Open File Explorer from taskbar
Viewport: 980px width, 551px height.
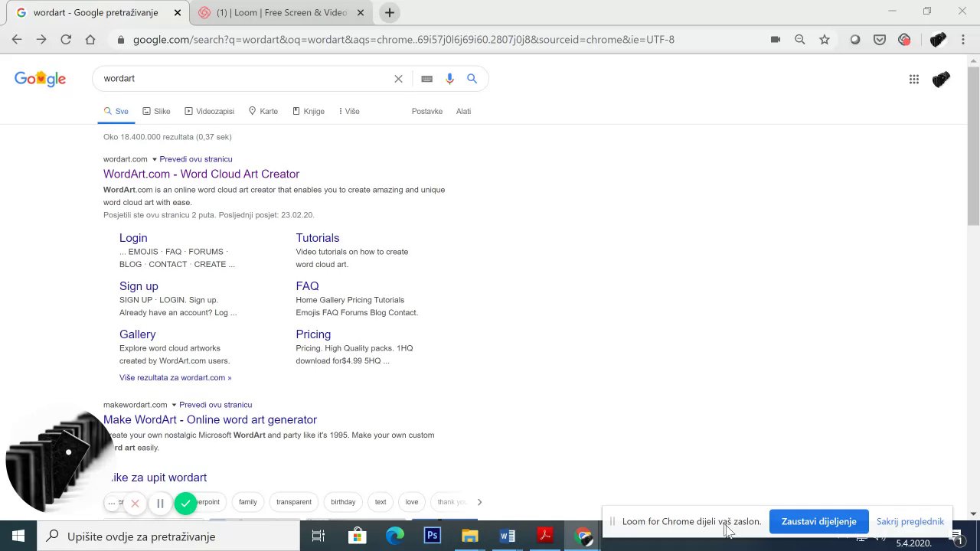(x=470, y=536)
